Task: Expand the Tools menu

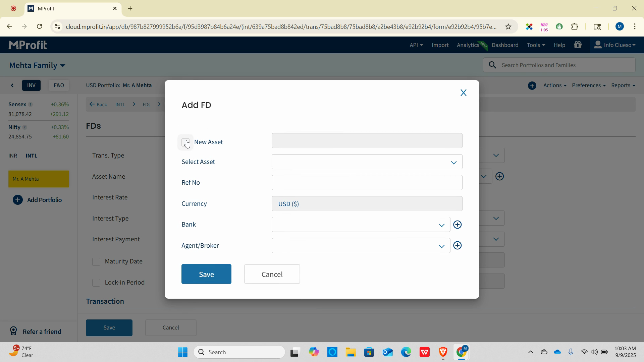Action: coord(536,45)
